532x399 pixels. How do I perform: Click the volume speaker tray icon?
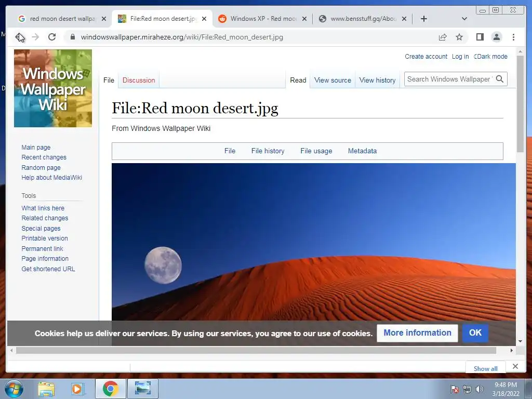(480, 389)
